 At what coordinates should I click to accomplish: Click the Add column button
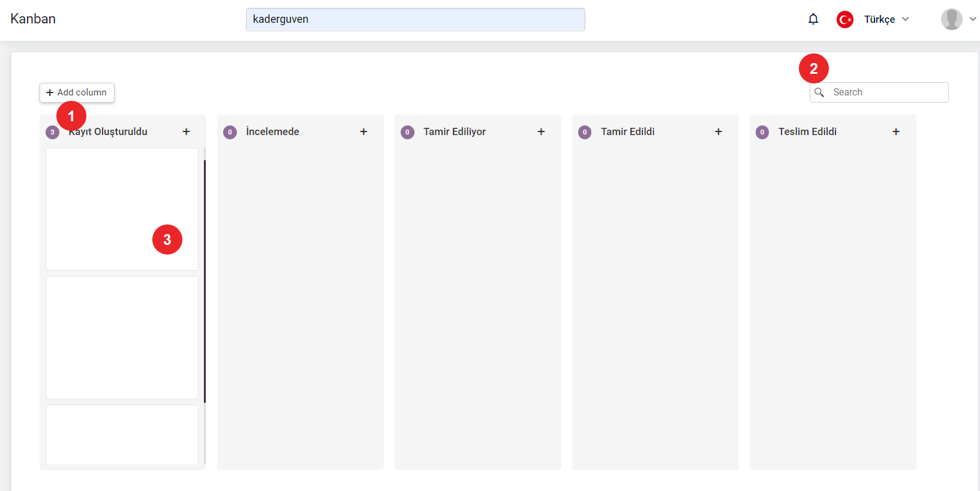click(x=77, y=92)
